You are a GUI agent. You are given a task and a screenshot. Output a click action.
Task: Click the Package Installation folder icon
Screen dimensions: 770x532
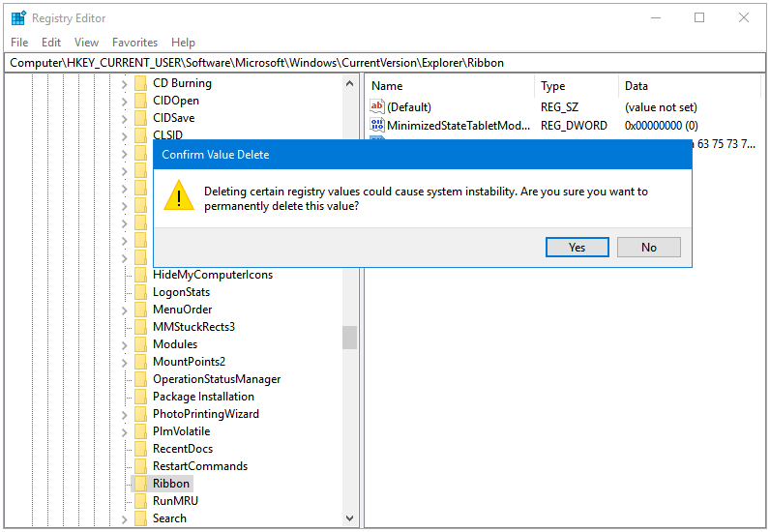pyautogui.click(x=140, y=397)
